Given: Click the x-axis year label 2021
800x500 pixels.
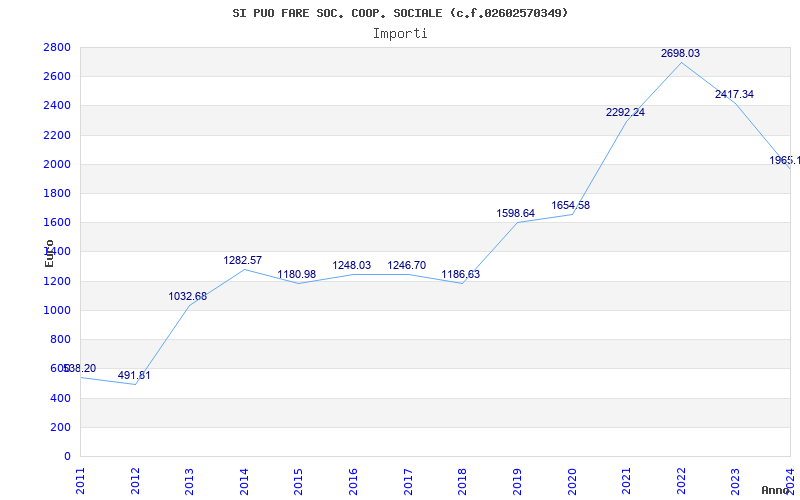Looking at the screenshot, I should 627,482.
